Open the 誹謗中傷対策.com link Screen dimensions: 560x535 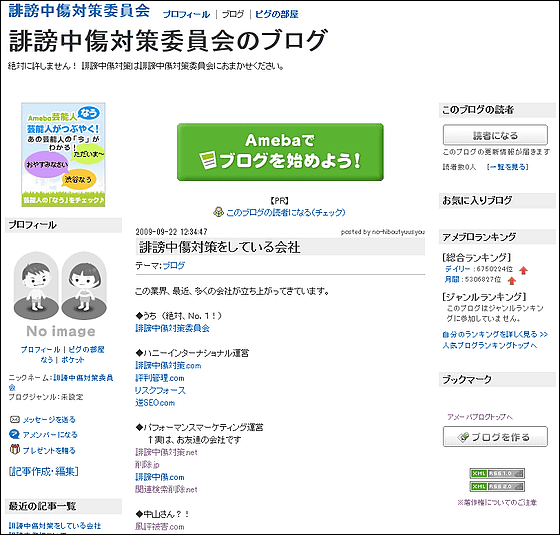168,366
